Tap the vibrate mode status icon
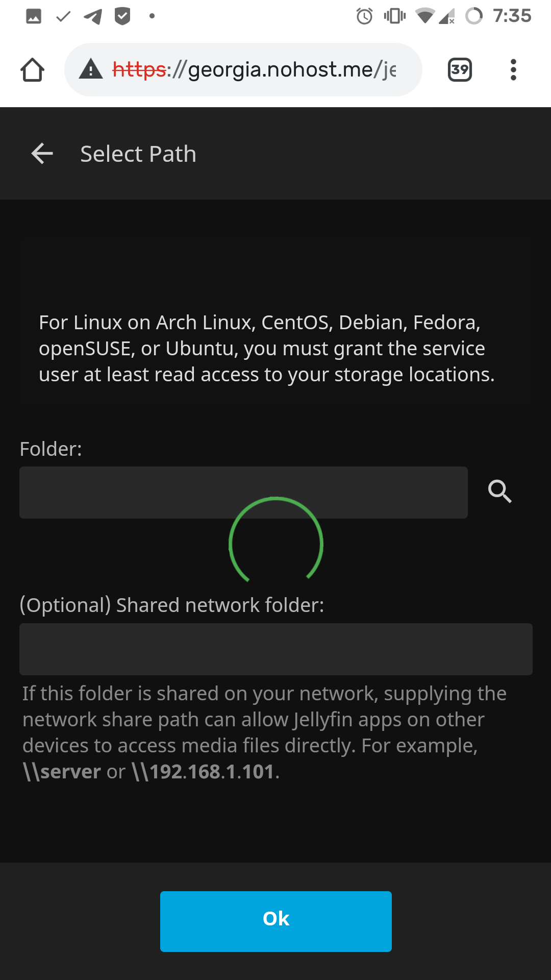This screenshot has width=551, height=980. [x=394, y=16]
